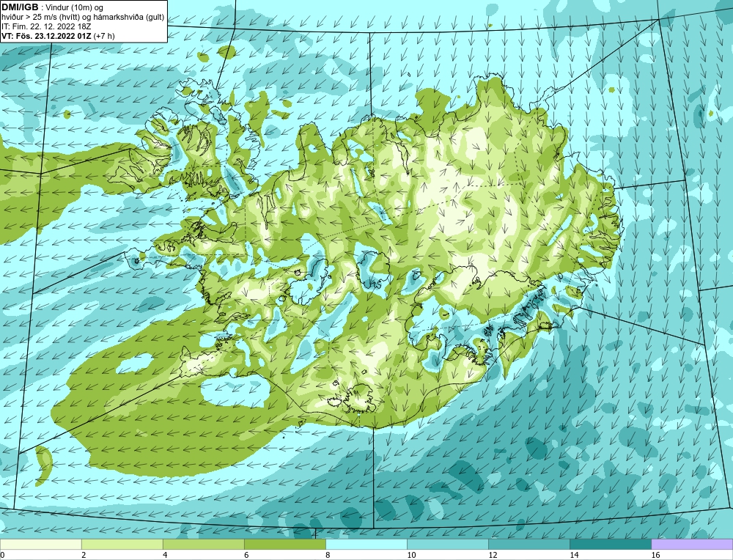The width and height of the screenshot is (733, 560).
Task: Click the 8–10 m/s pale cyan legend swatch
Action: pyautogui.click(x=366, y=544)
